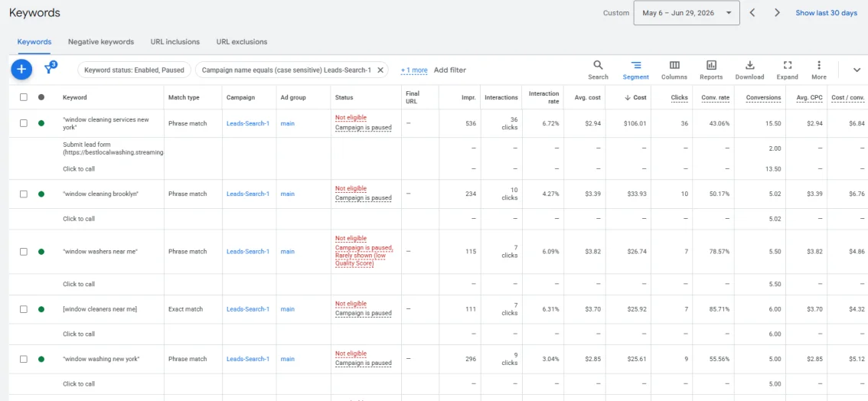Screen dimensions: 868x401
Task: Click the status column header dot
Action: coord(41,97)
